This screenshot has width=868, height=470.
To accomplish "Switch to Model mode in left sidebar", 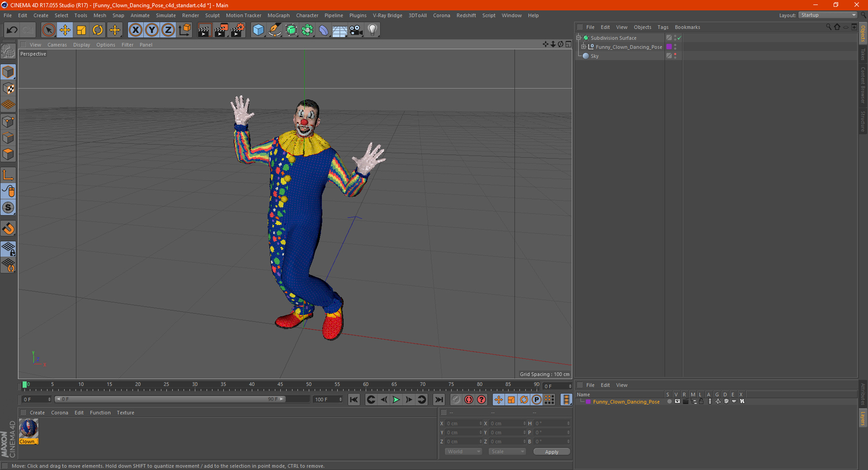I will pos(8,72).
